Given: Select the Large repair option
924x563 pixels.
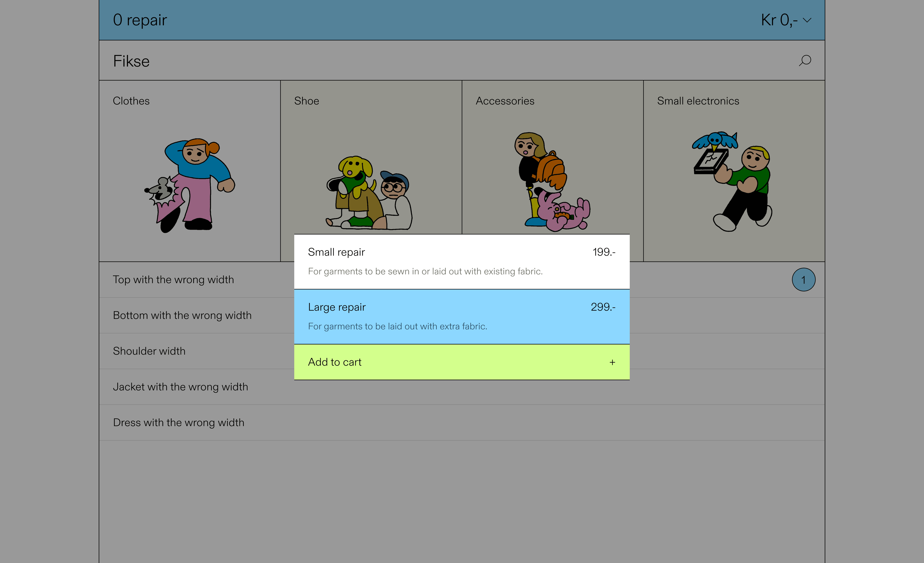Looking at the screenshot, I should coord(462,316).
